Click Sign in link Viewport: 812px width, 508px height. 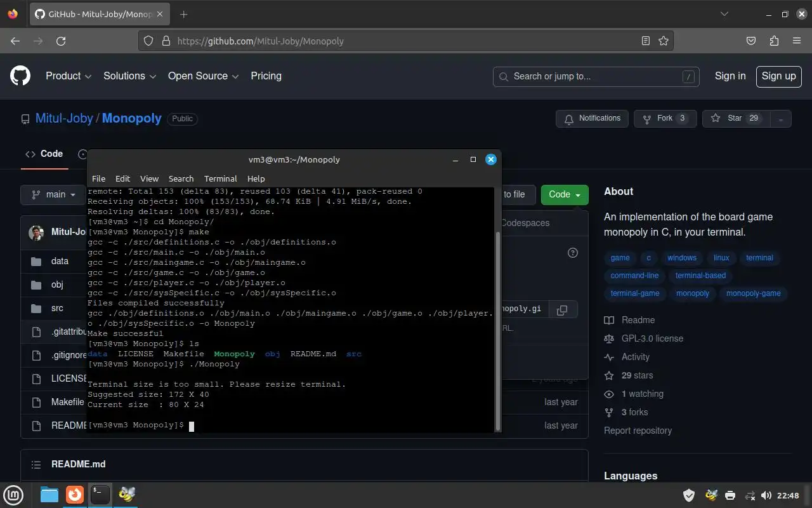click(x=730, y=76)
